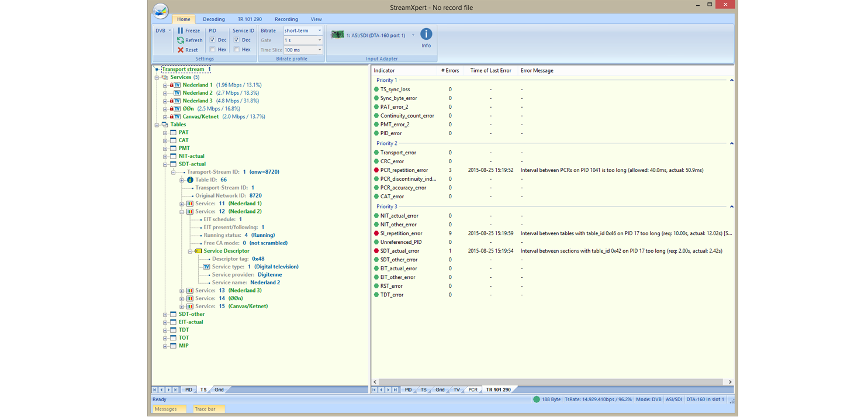
Task: Click the ASI/SDI adapter card icon
Action: [x=338, y=35]
